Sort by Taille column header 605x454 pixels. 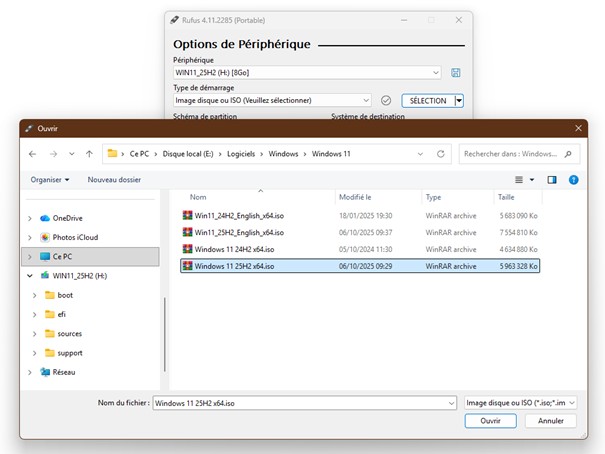(506, 197)
